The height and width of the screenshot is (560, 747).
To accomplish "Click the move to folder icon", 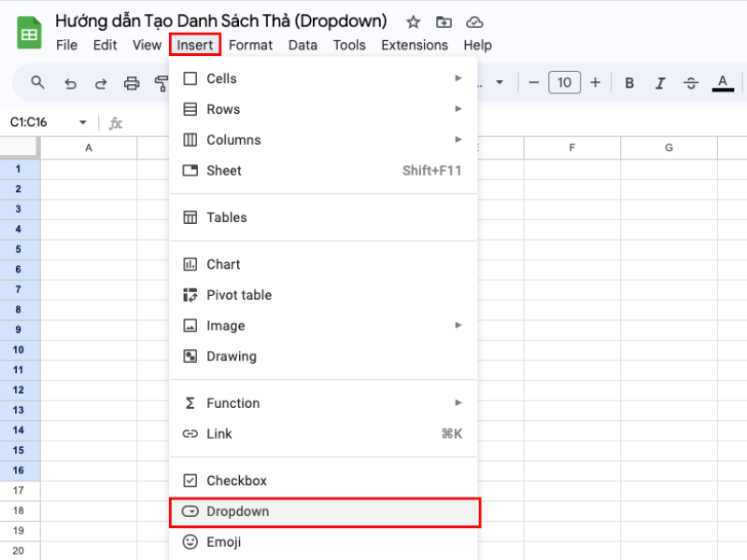I will click(444, 22).
